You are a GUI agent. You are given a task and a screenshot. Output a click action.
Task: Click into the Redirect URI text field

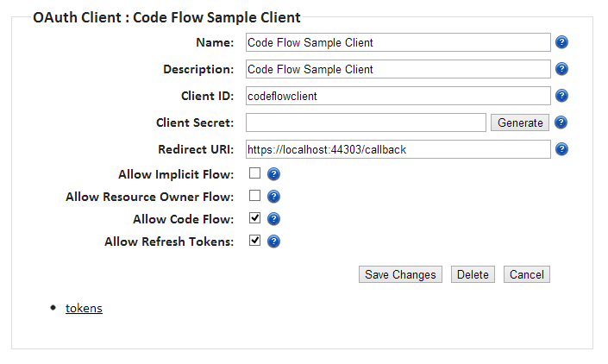(398, 149)
